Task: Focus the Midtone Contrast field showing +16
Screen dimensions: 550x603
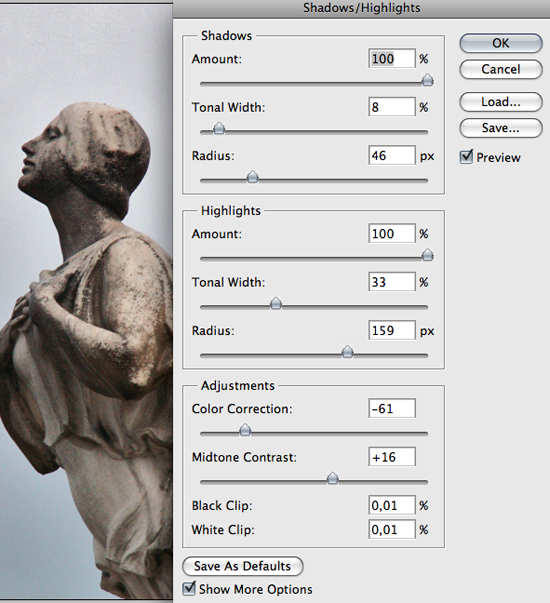Action: [392, 456]
